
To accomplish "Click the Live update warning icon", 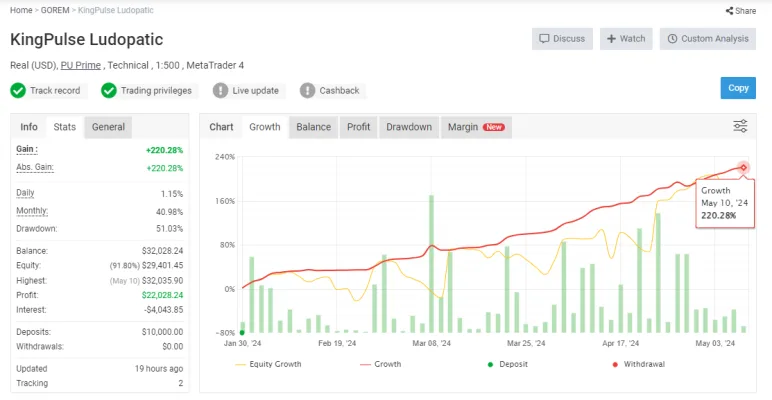I will click(221, 91).
